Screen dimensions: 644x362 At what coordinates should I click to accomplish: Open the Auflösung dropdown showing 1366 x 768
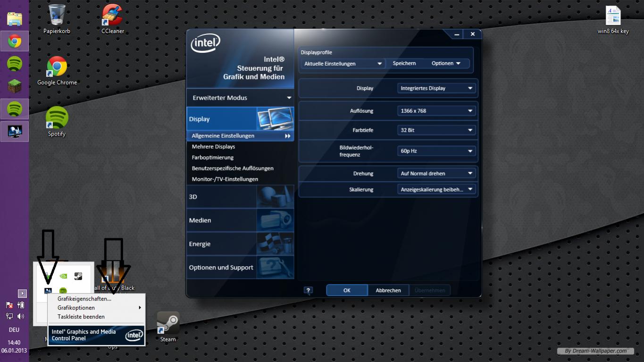click(x=436, y=111)
